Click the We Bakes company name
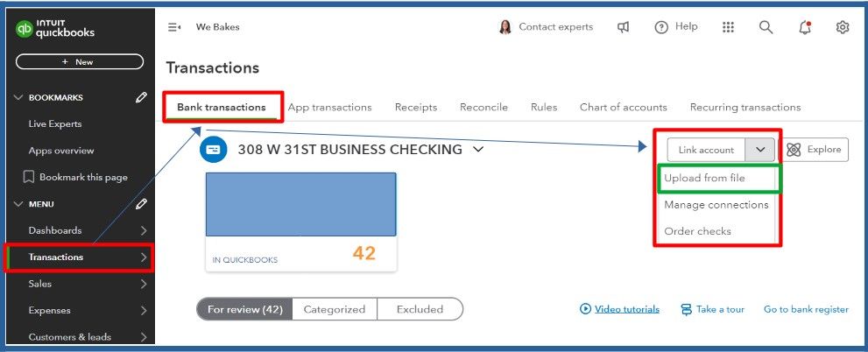 point(217,27)
